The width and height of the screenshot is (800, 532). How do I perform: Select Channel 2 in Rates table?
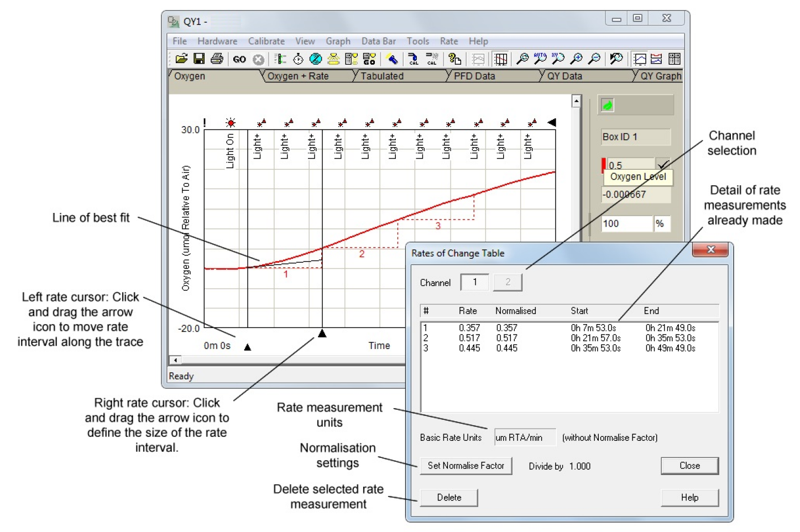pos(508,282)
